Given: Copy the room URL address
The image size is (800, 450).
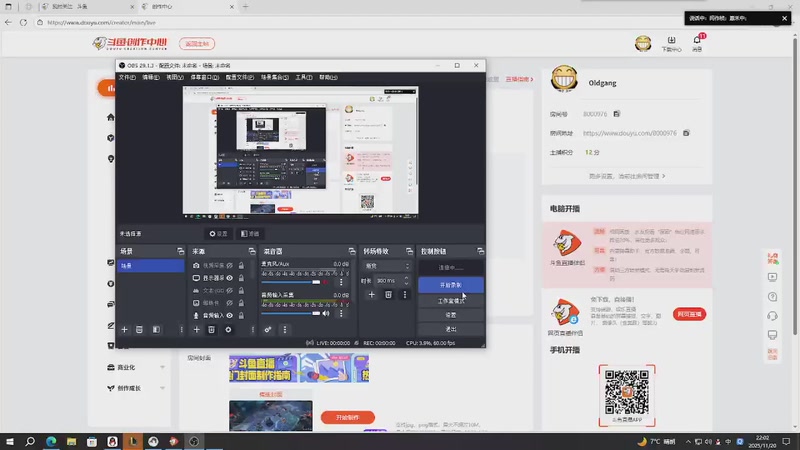Looking at the screenshot, I should click(x=686, y=133).
